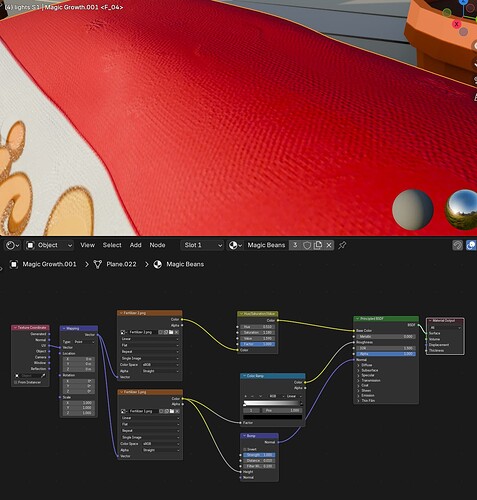Open Repeat extension dropdown in bottom Image Texture
477x500 pixels.
pyautogui.click(x=150, y=431)
